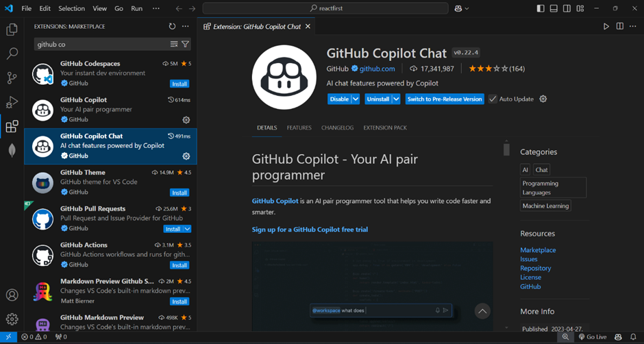This screenshot has height=344, width=644.
Task: Open the Explorer view in activity bar
Action: click(12, 29)
